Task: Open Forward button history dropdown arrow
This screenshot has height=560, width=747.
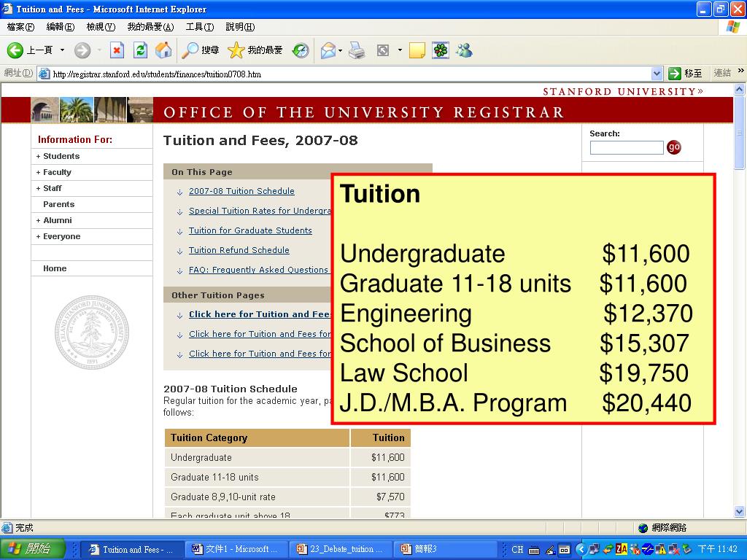Action: point(99,50)
